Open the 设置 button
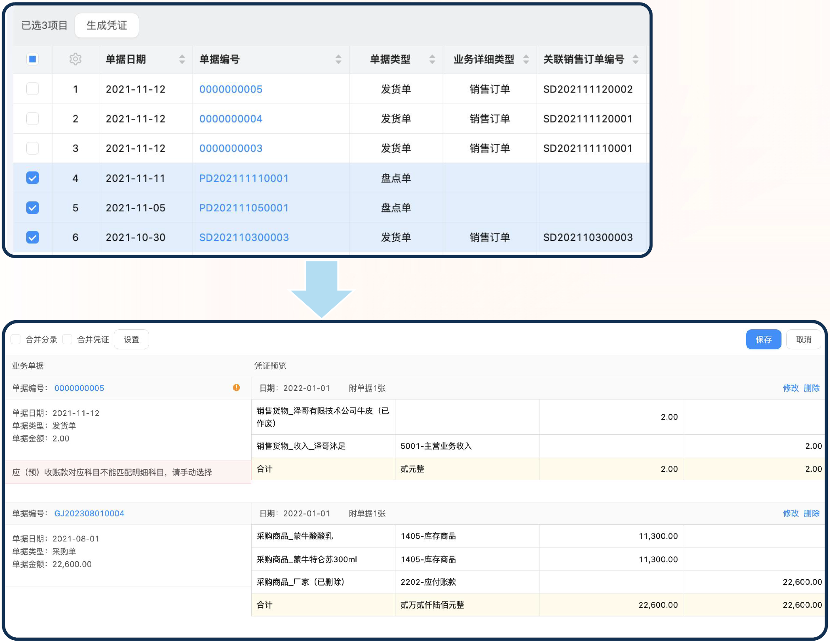The width and height of the screenshot is (830, 644). click(131, 339)
